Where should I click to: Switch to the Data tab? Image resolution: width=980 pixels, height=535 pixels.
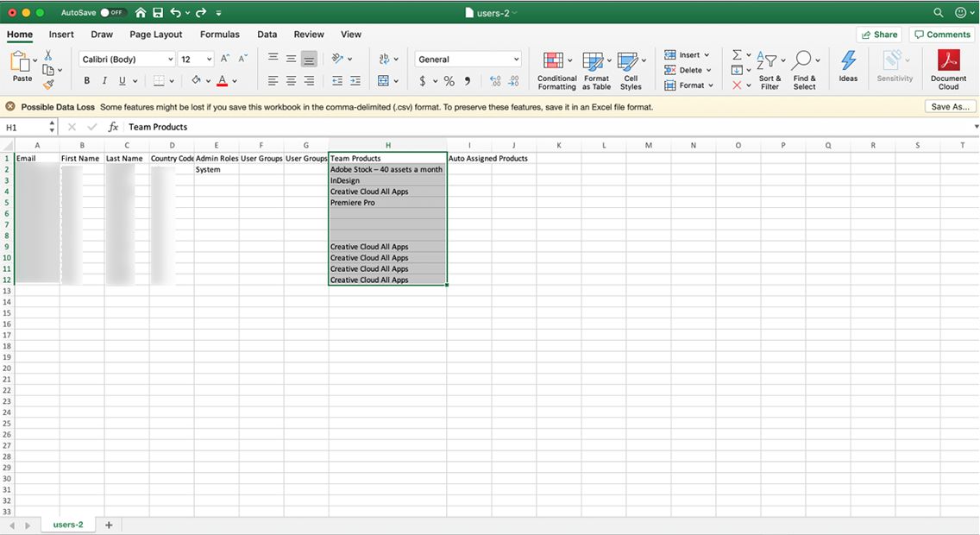coord(267,35)
